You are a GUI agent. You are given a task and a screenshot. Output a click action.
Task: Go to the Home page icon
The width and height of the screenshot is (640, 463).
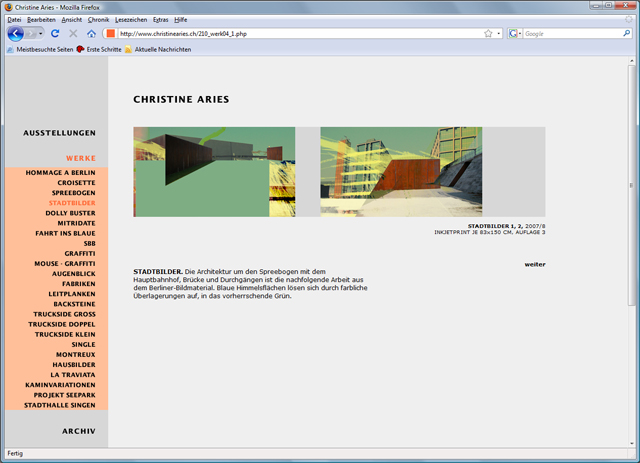click(91, 33)
